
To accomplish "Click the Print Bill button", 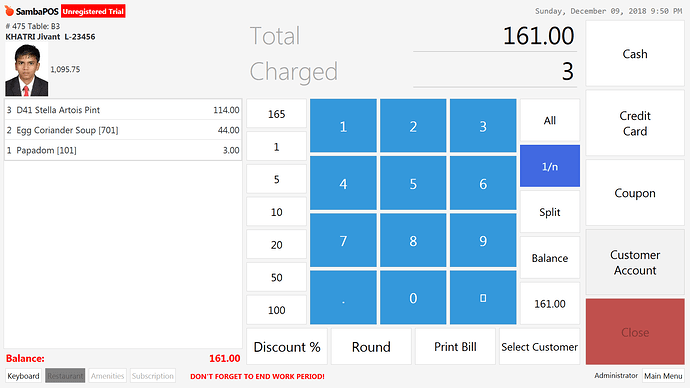I will pyautogui.click(x=455, y=347).
